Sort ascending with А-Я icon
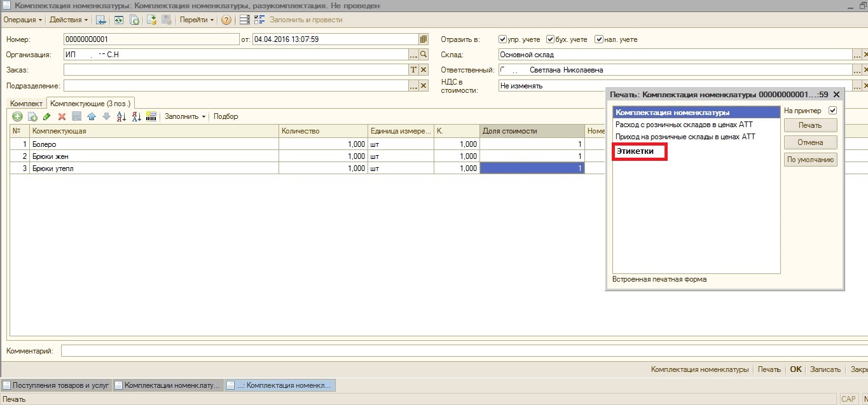868x405 pixels. (x=121, y=116)
